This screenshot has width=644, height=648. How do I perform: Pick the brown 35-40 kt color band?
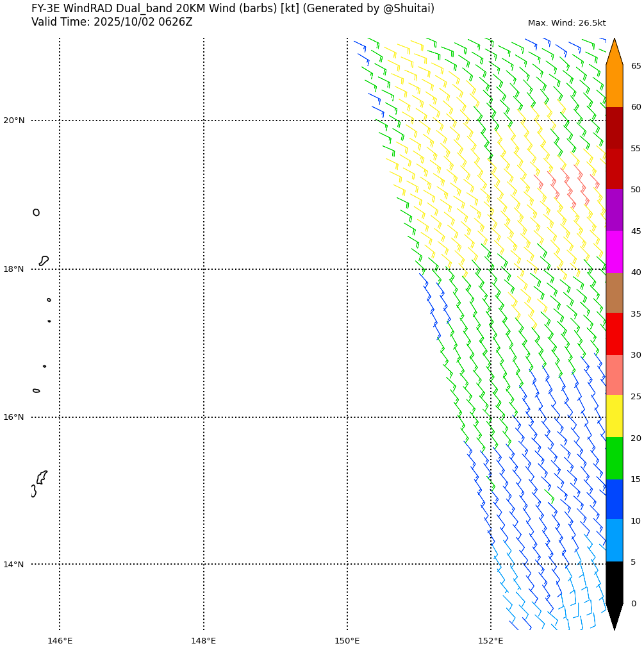click(x=614, y=292)
